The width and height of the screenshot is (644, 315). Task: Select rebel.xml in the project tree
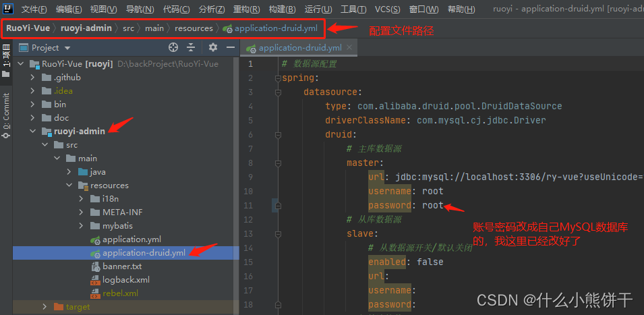120,293
